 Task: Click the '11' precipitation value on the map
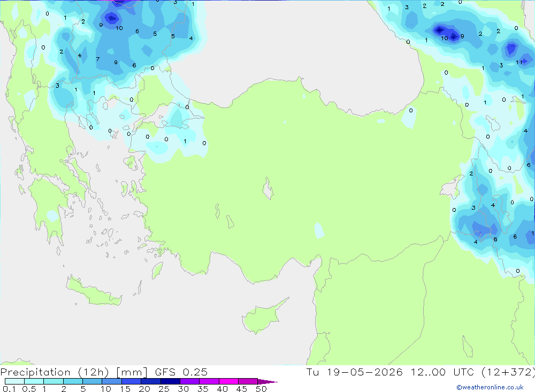click(x=519, y=62)
